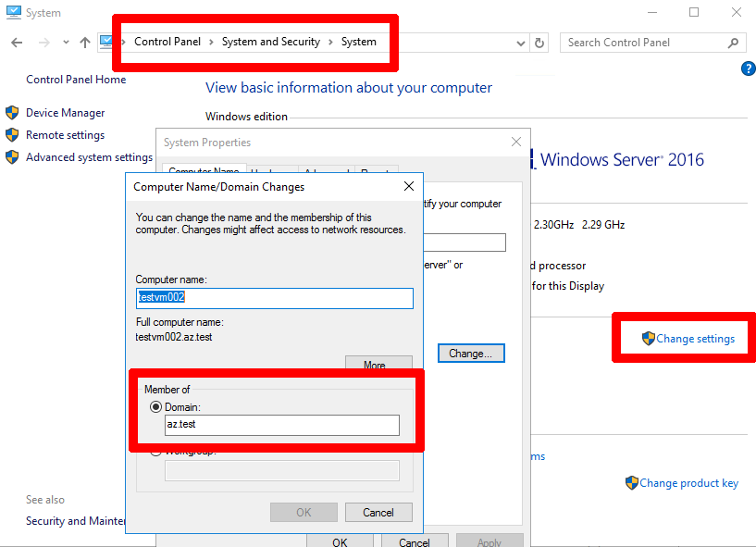Expand the address bar history dropdown
The height and width of the screenshot is (547, 756).
pyautogui.click(x=521, y=43)
